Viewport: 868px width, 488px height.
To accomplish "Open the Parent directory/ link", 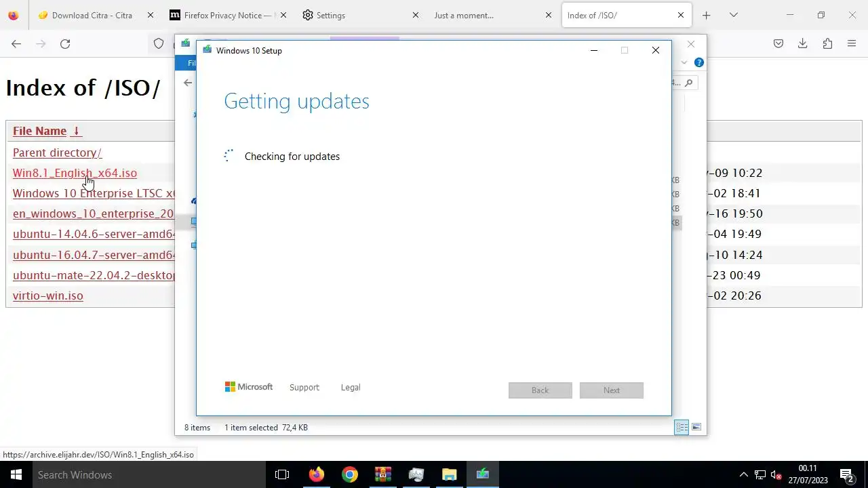I will click(x=57, y=152).
